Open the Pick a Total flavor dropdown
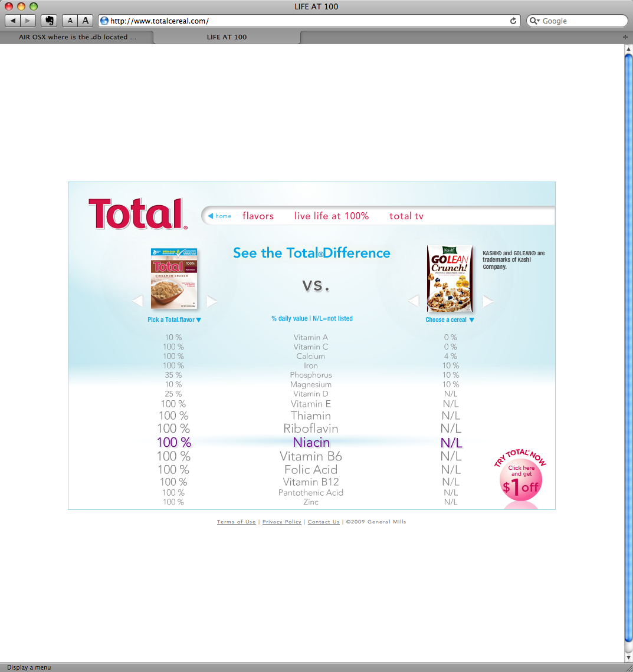Image resolution: width=633 pixels, height=672 pixels. point(174,319)
